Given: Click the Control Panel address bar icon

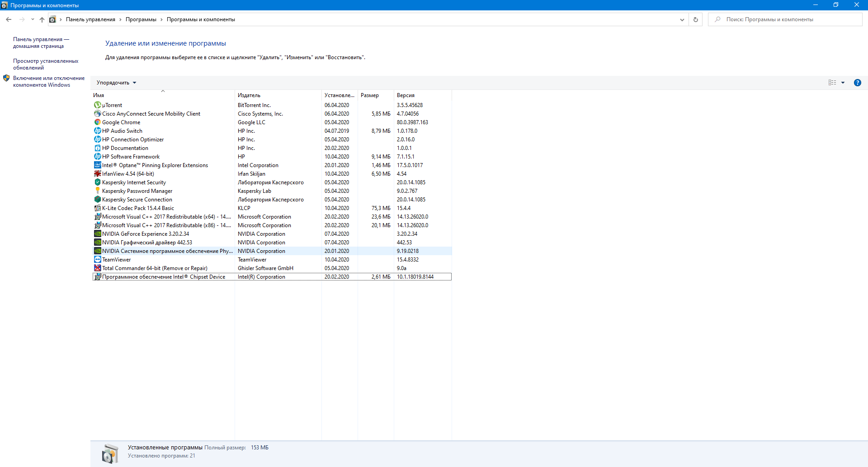Looking at the screenshot, I should [x=52, y=19].
